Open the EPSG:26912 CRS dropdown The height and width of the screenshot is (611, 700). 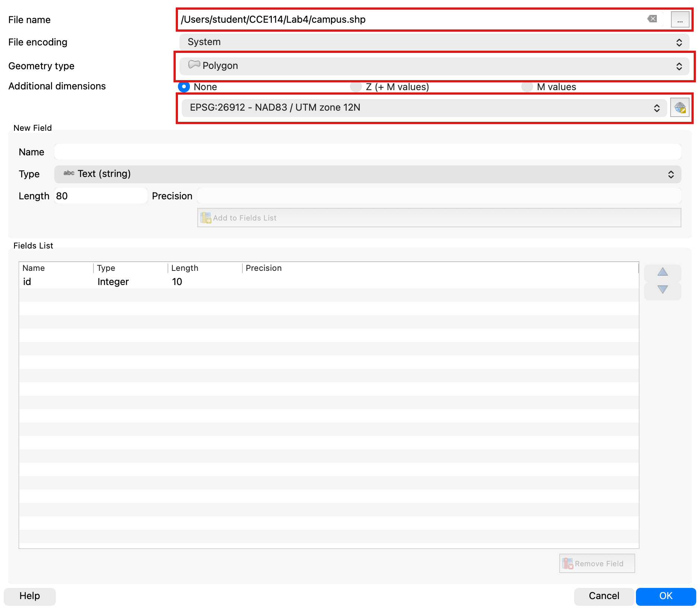[x=424, y=108]
